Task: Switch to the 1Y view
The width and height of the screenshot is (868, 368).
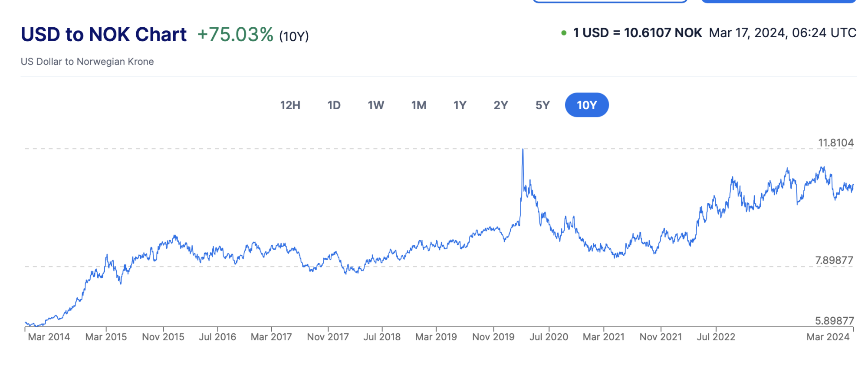Action: click(x=460, y=105)
